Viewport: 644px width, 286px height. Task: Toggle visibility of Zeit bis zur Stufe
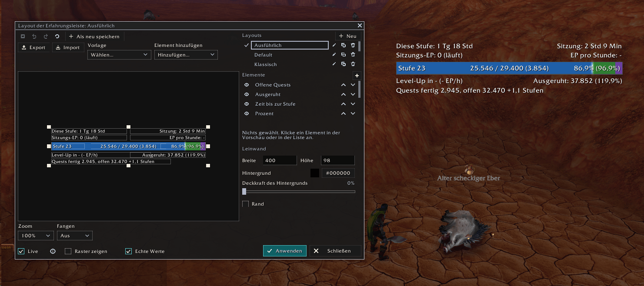tap(247, 104)
